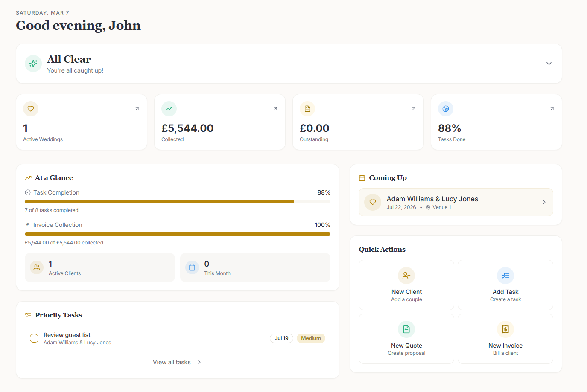Click the New Invoice billing icon

505,329
